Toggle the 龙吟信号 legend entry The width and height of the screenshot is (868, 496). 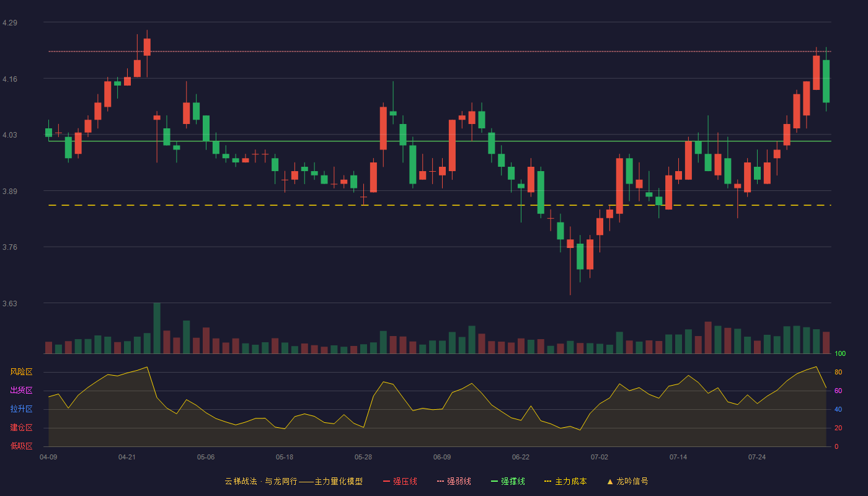(x=627, y=481)
